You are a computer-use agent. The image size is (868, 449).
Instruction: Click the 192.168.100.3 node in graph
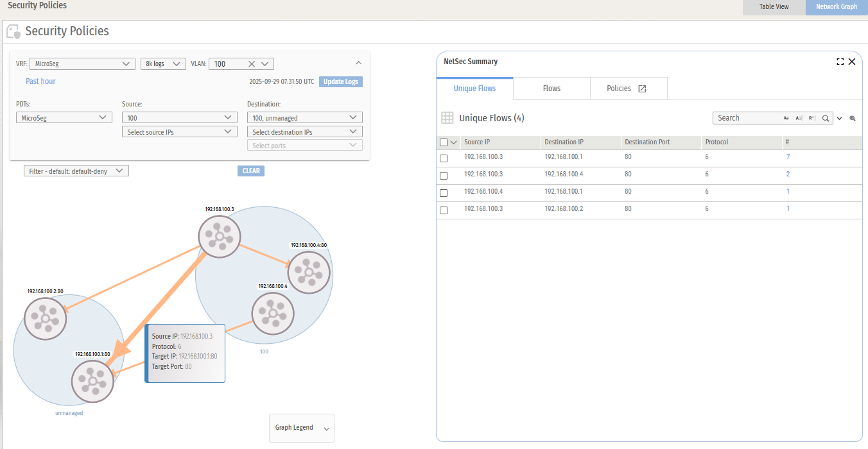(x=219, y=237)
